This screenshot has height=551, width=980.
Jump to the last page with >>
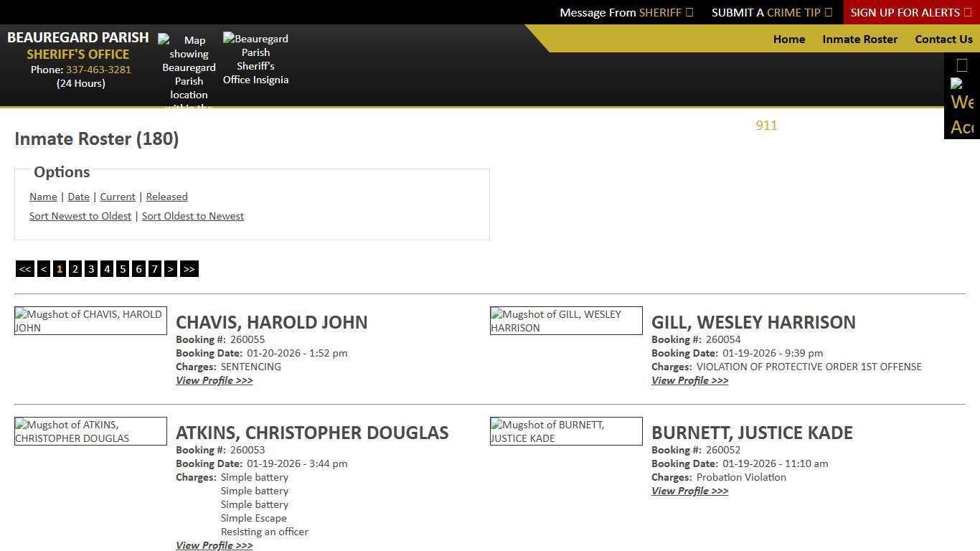pos(189,268)
